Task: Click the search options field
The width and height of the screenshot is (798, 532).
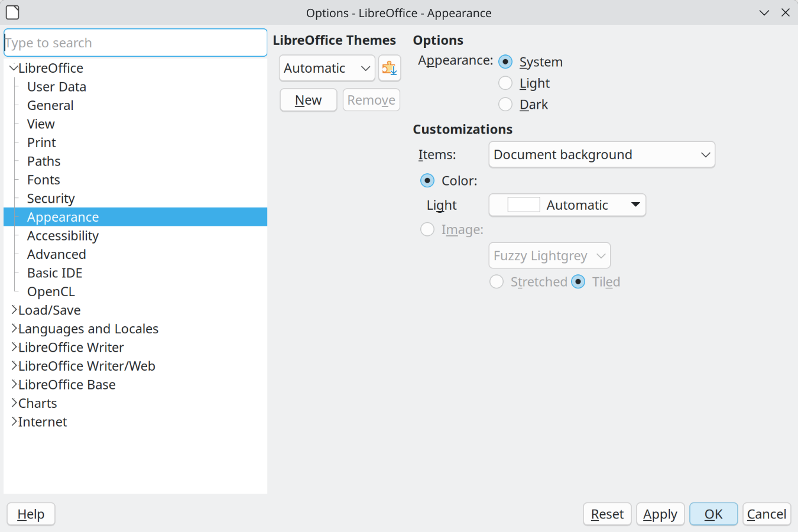Action: pyautogui.click(x=135, y=42)
